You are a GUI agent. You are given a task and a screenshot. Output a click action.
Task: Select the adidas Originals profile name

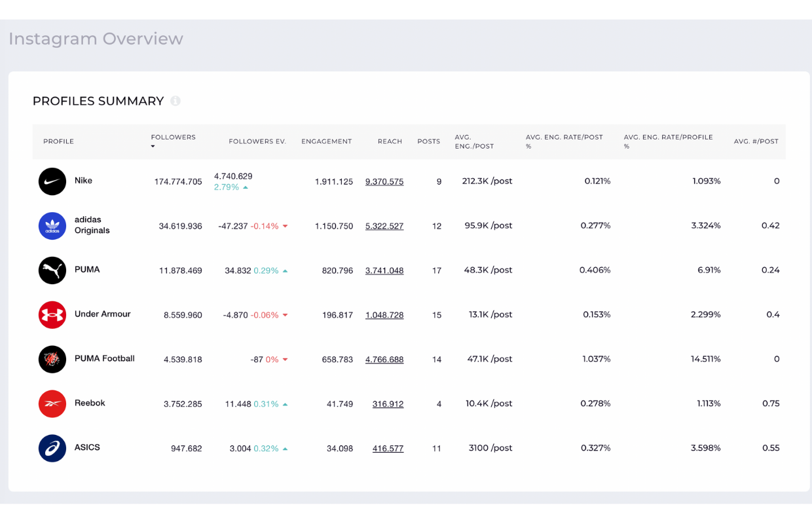point(92,225)
